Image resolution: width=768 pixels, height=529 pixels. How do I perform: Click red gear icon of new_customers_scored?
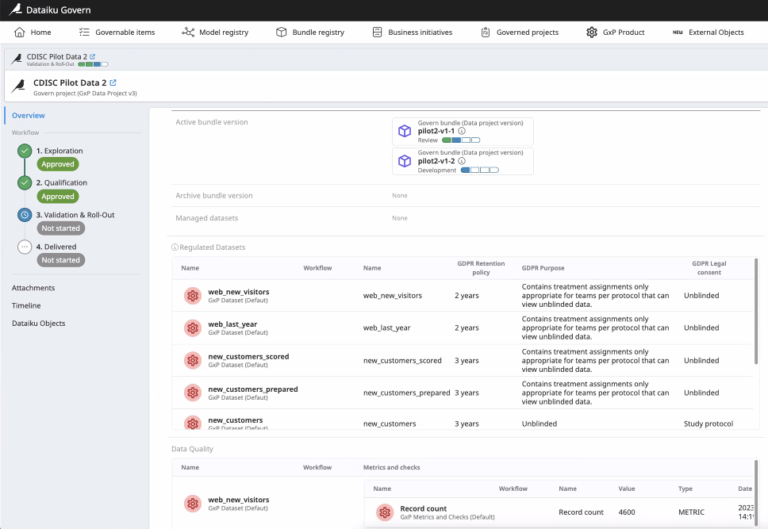tap(192, 361)
